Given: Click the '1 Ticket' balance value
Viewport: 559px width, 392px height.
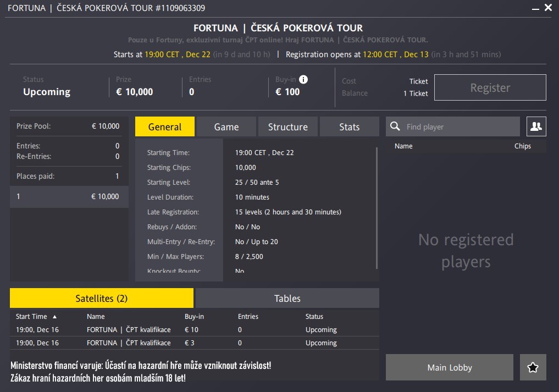Looking at the screenshot, I should point(416,93).
